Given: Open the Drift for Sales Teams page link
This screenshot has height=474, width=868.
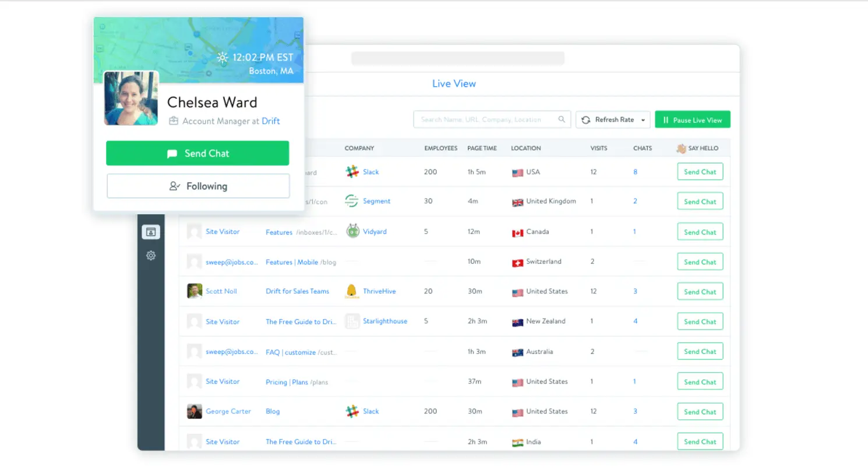Looking at the screenshot, I should [x=297, y=291].
